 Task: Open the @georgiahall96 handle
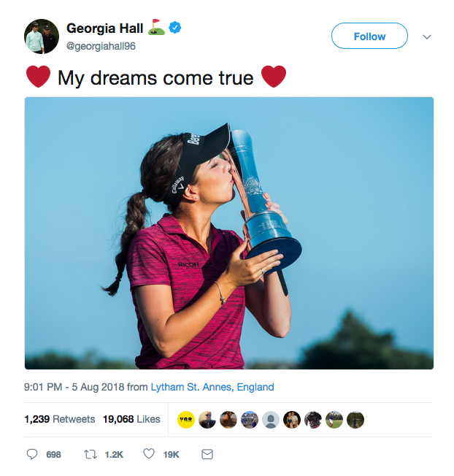(101, 46)
